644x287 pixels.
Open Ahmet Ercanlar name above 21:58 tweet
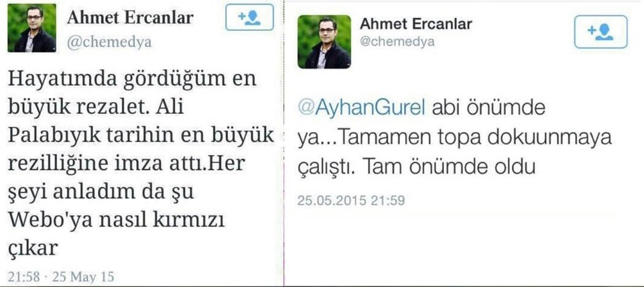pyautogui.click(x=130, y=17)
